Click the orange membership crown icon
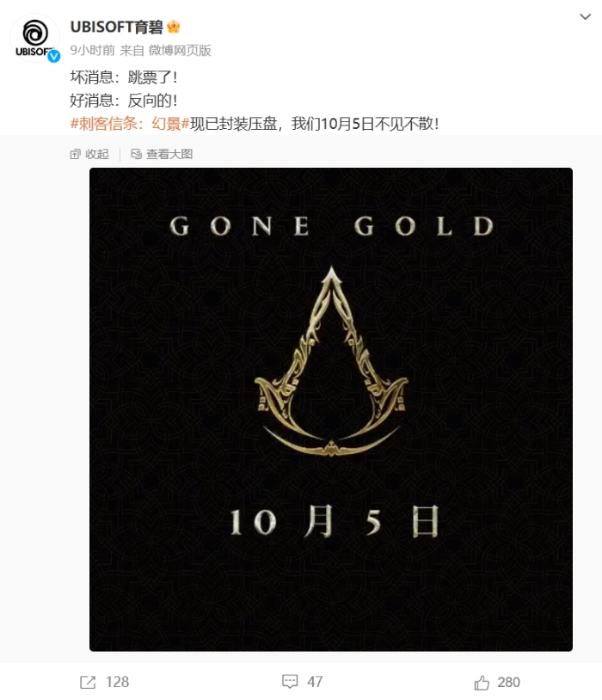This screenshot has width=602, height=700. click(173, 27)
